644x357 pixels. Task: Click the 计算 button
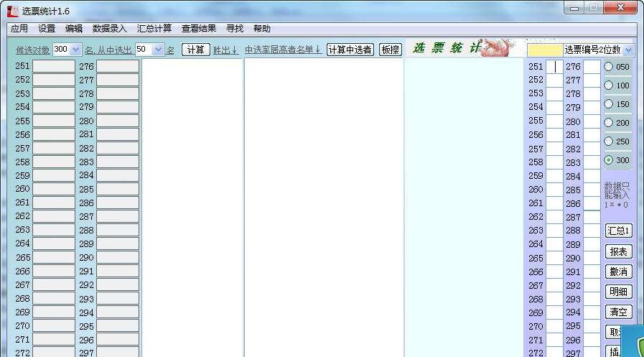click(x=195, y=50)
